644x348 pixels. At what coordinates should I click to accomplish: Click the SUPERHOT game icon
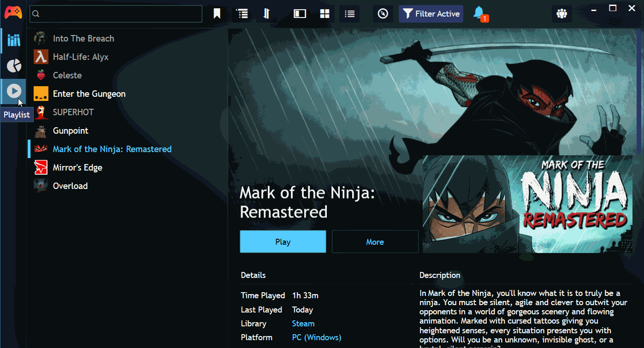tap(41, 112)
